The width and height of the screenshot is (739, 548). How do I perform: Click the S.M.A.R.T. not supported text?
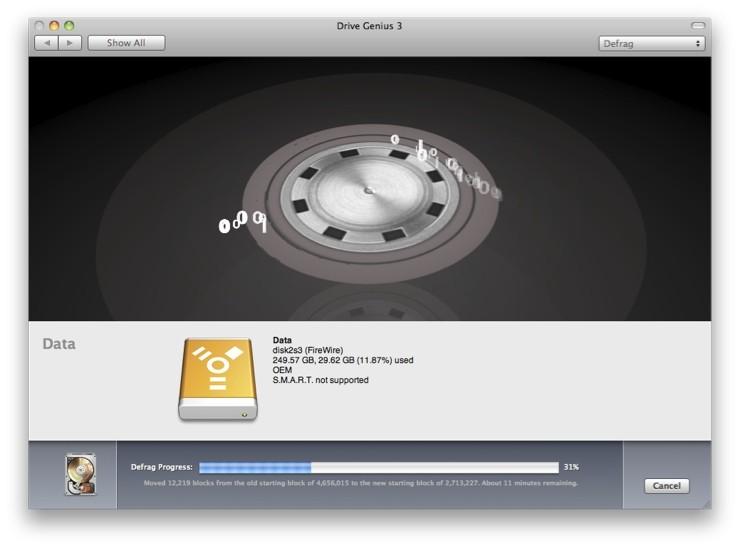click(x=320, y=380)
